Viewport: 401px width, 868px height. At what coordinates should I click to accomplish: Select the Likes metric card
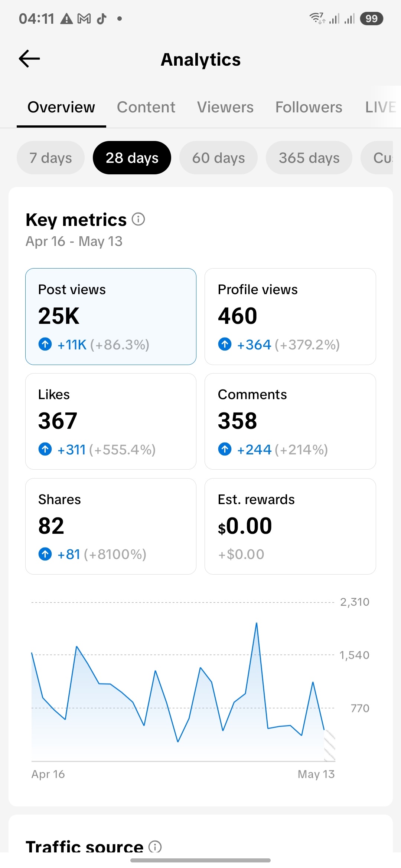click(111, 421)
